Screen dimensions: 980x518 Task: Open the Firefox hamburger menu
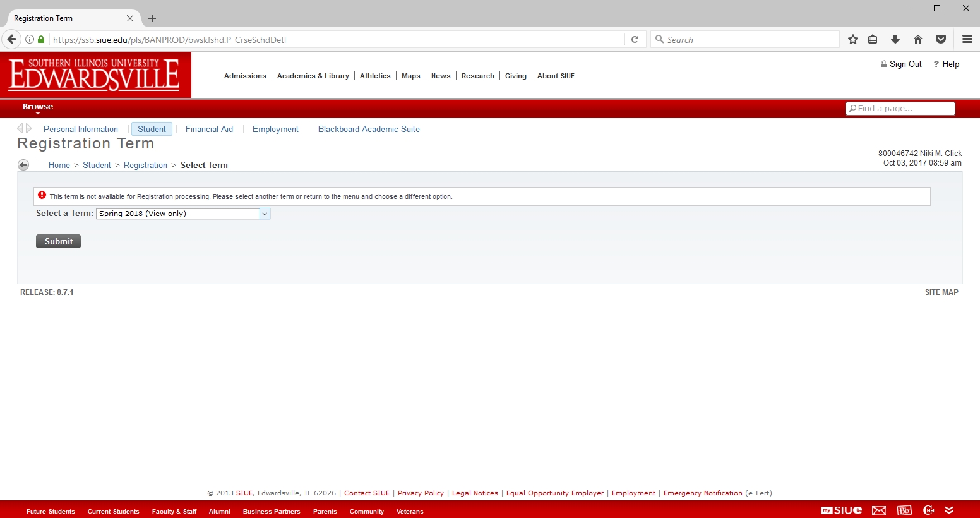[x=967, y=40]
